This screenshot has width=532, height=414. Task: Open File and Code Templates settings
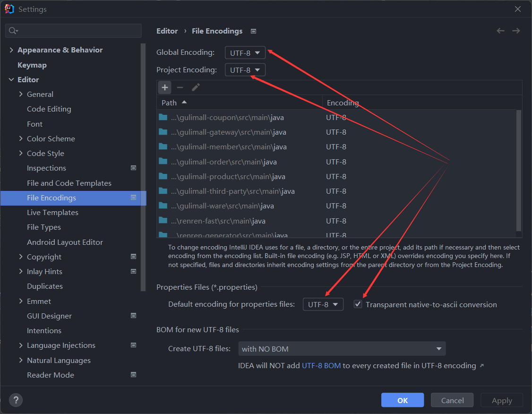[x=69, y=183]
